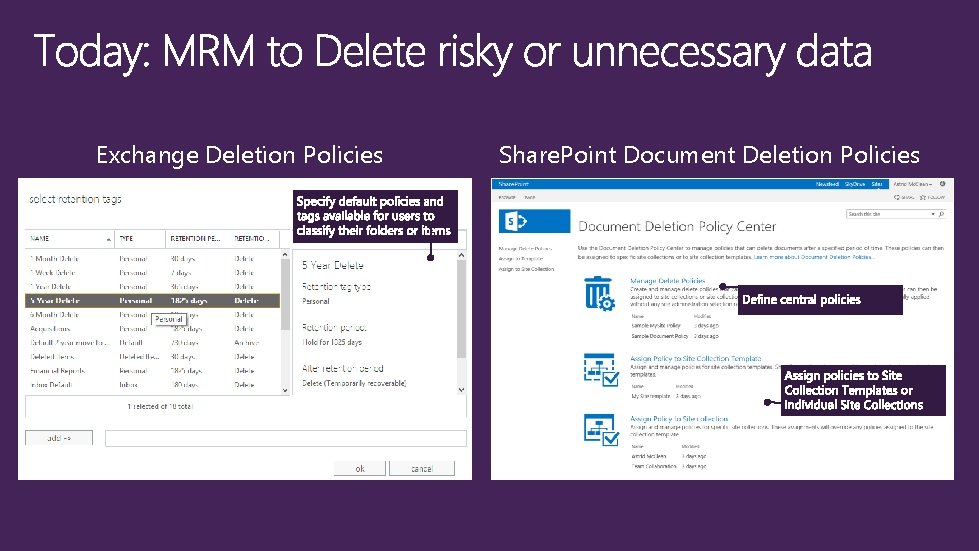Select the Default 2 year move to archive tag
The image size is (979, 551).
pos(152,343)
